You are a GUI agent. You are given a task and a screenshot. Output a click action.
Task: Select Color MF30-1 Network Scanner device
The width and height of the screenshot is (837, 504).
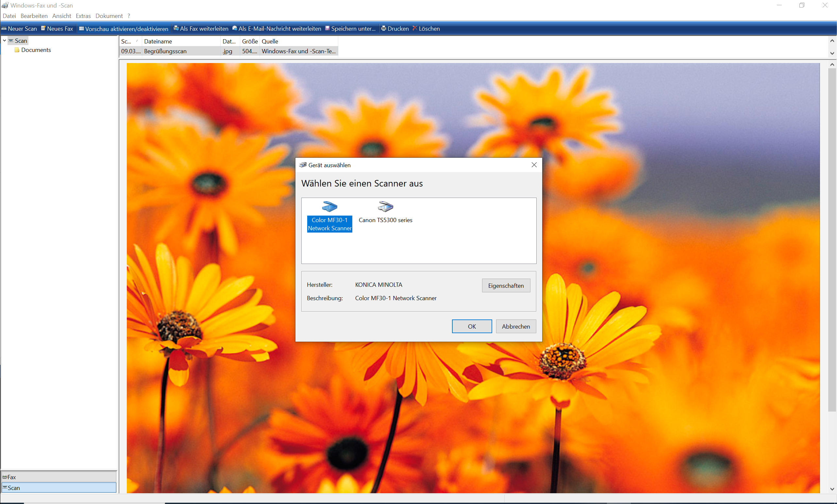329,216
